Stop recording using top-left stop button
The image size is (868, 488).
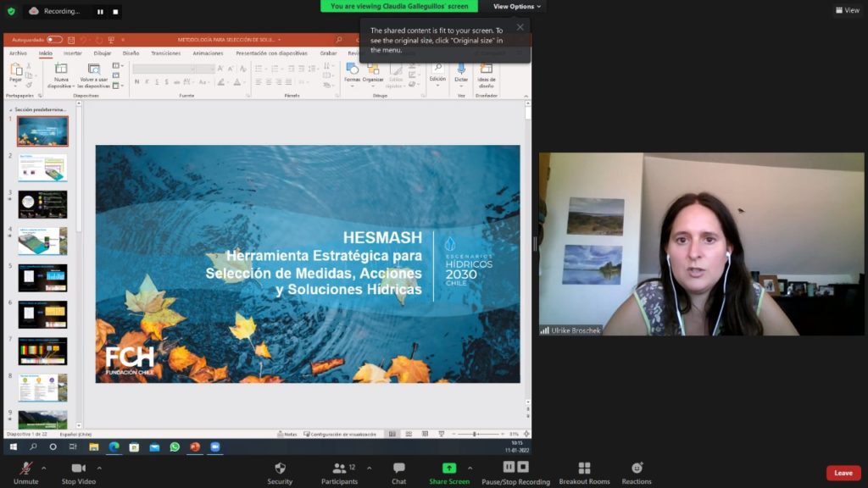[x=115, y=12]
